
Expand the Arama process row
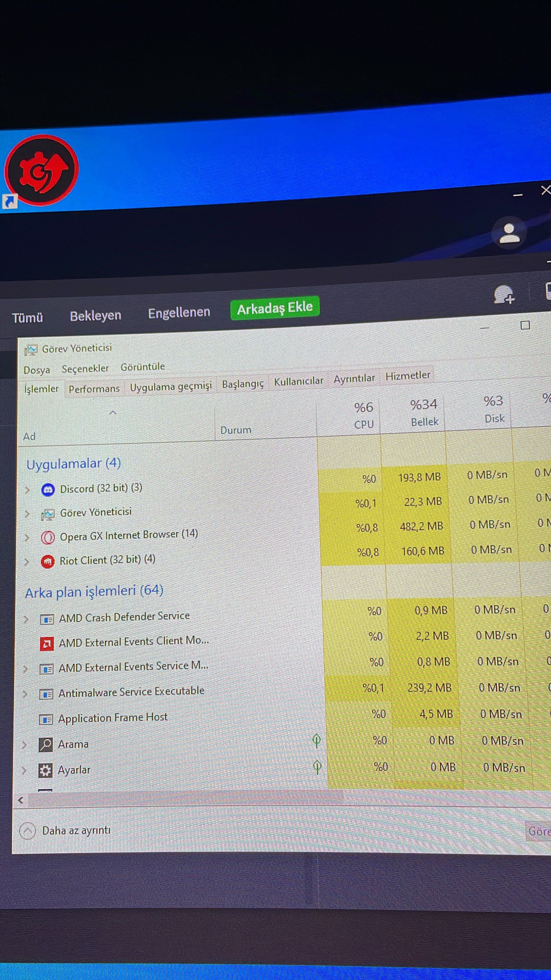24,745
